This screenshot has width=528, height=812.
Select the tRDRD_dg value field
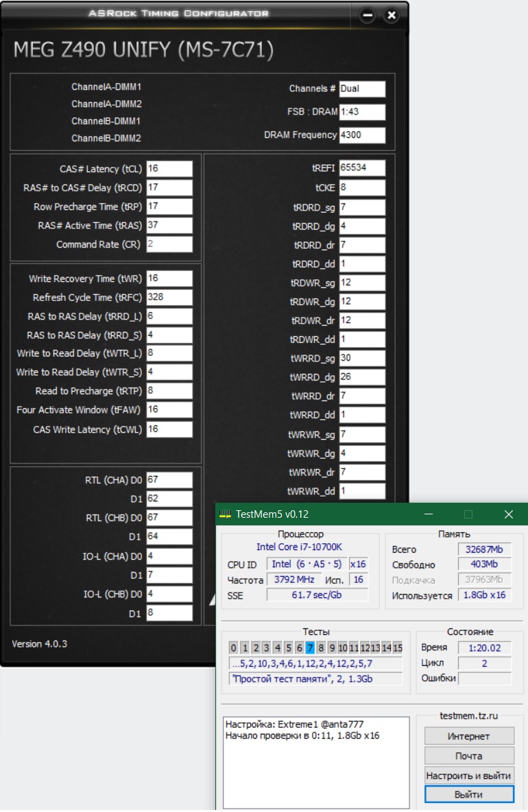pos(362,226)
